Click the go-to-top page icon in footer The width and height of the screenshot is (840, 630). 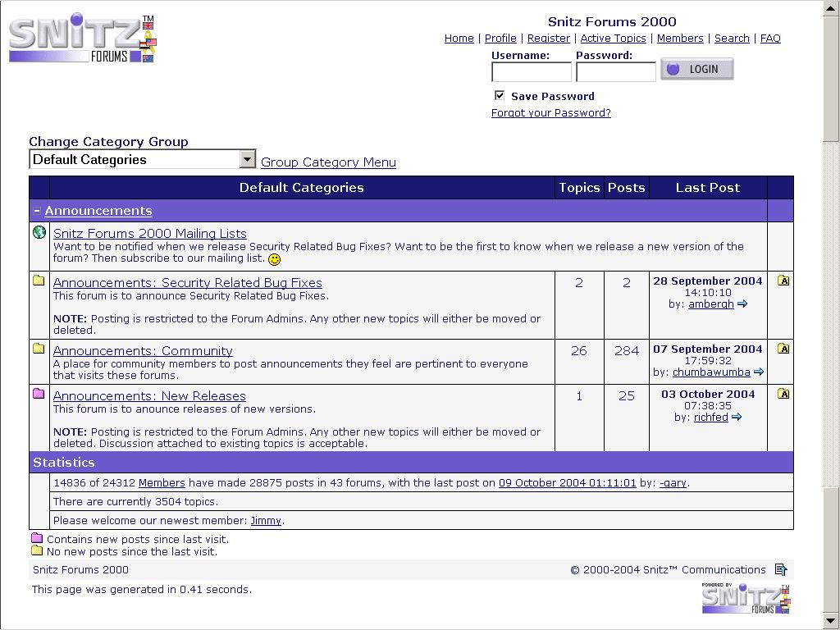pos(781,569)
